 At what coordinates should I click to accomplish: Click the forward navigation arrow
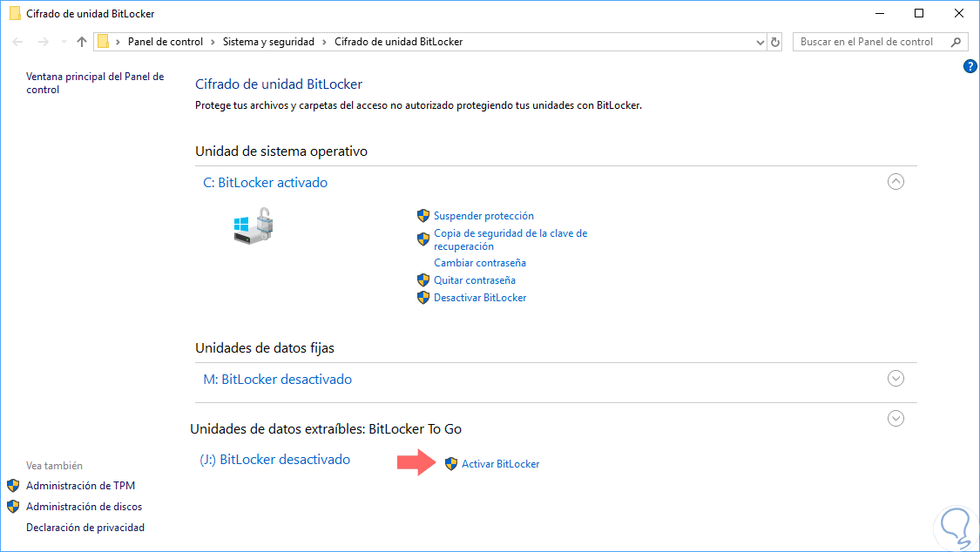tap(44, 42)
